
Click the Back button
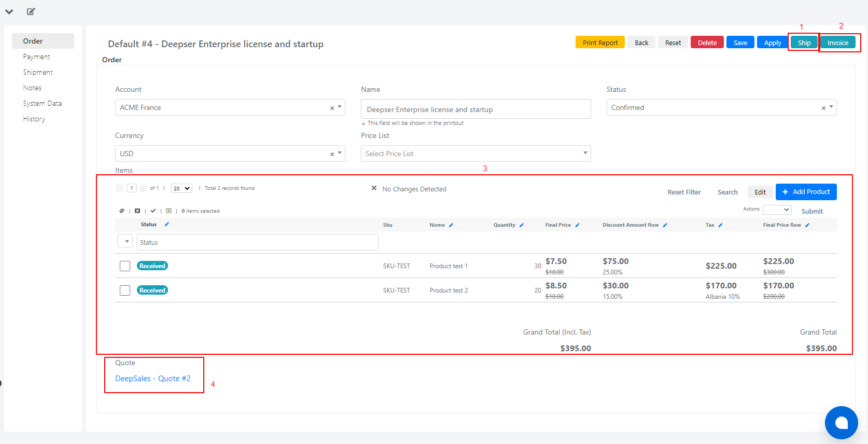pos(641,43)
